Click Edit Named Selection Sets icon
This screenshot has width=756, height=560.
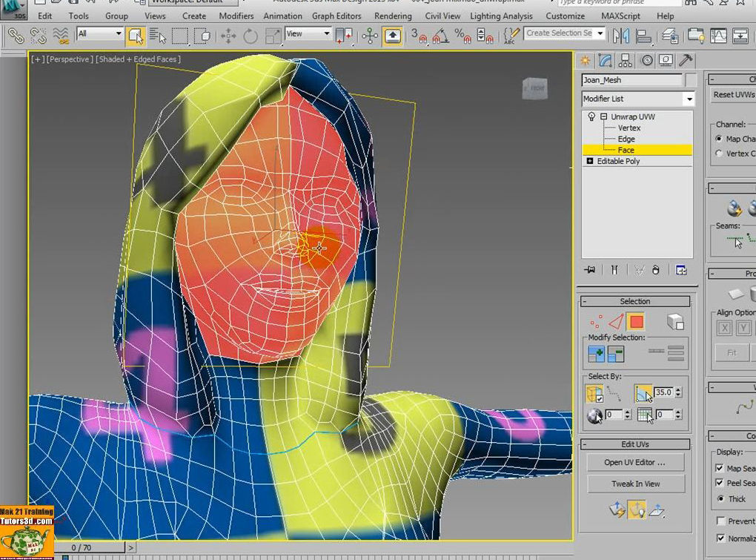tap(511, 36)
